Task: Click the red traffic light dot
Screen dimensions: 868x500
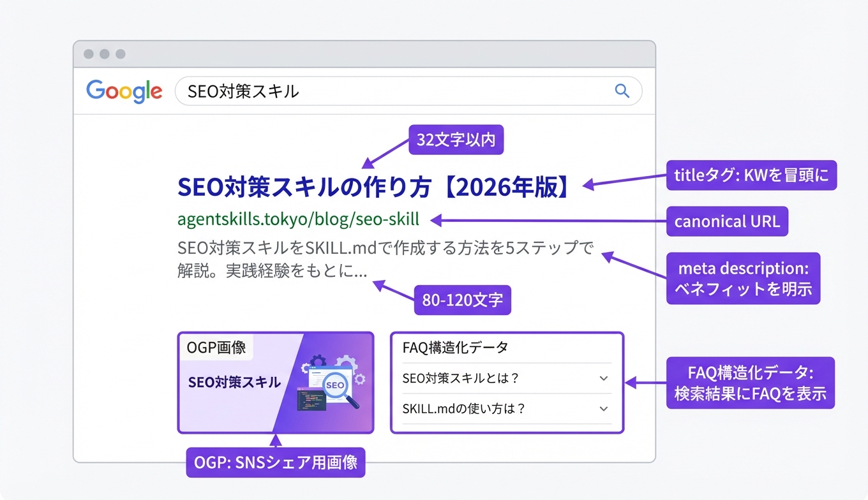Action: (x=88, y=54)
